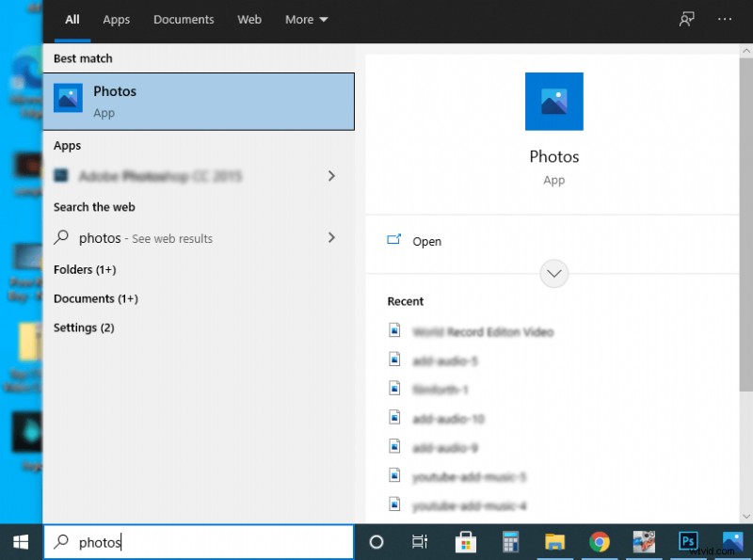Expand the web results arrow for photos

tap(331, 238)
